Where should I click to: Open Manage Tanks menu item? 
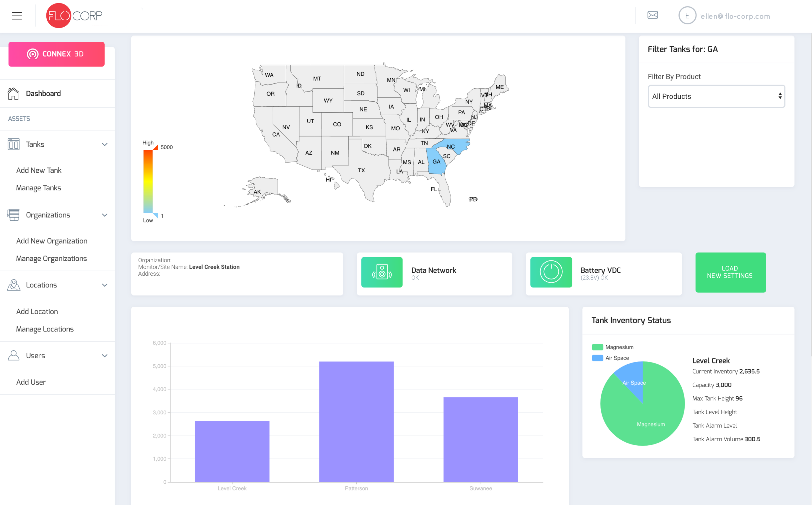click(x=38, y=188)
